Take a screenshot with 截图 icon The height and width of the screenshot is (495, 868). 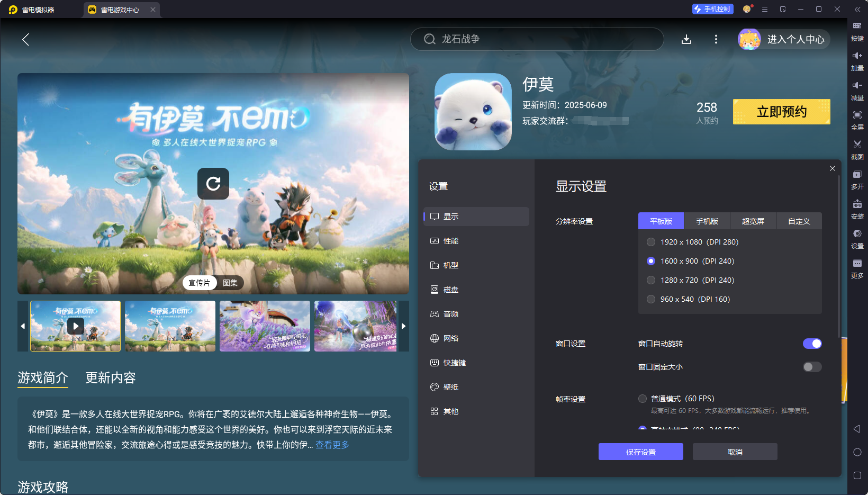[x=857, y=150]
